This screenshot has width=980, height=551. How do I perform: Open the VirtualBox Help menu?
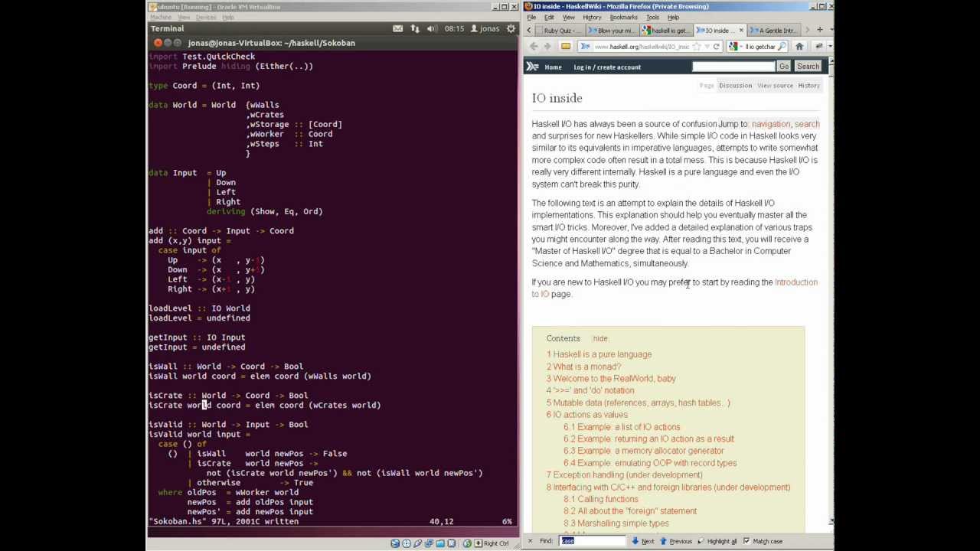(x=228, y=18)
